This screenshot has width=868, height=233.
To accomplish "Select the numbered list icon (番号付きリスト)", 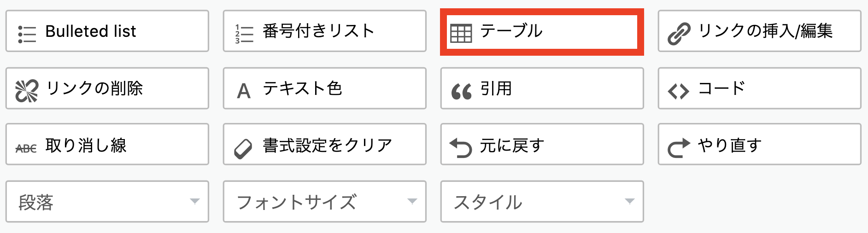I will (244, 34).
